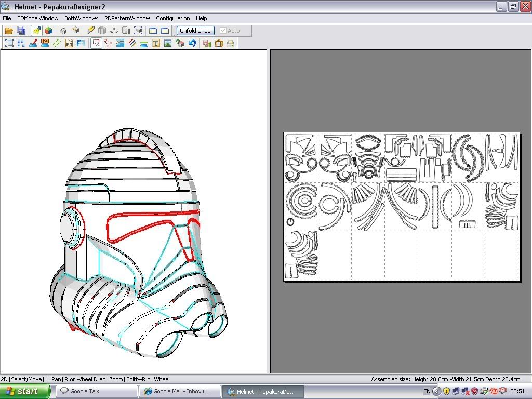Click the helmet 3D model view
The height and width of the screenshot is (399, 532).
coord(139,243)
